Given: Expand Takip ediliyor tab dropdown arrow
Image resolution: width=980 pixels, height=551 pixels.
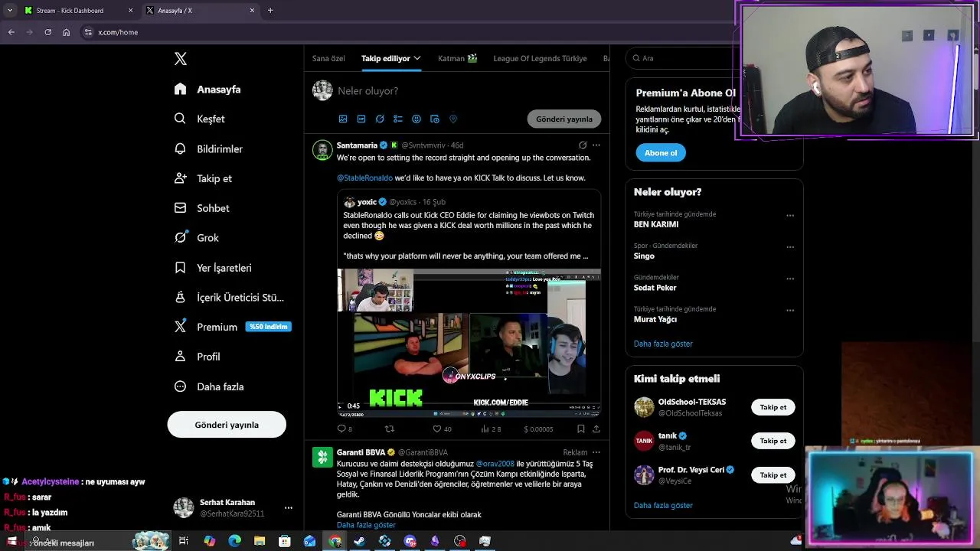Looking at the screenshot, I should pyautogui.click(x=417, y=58).
